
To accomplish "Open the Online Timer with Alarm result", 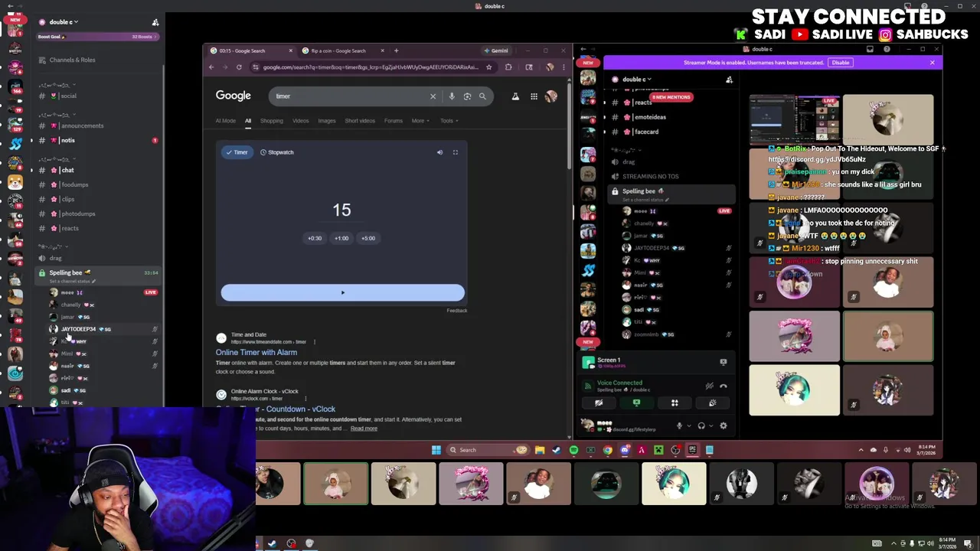I will [x=256, y=353].
